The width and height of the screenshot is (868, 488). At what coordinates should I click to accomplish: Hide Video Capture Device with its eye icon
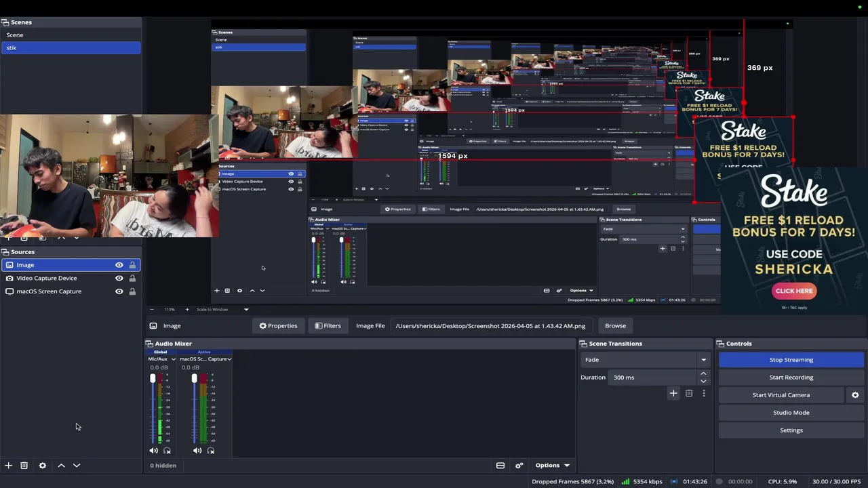(119, 278)
